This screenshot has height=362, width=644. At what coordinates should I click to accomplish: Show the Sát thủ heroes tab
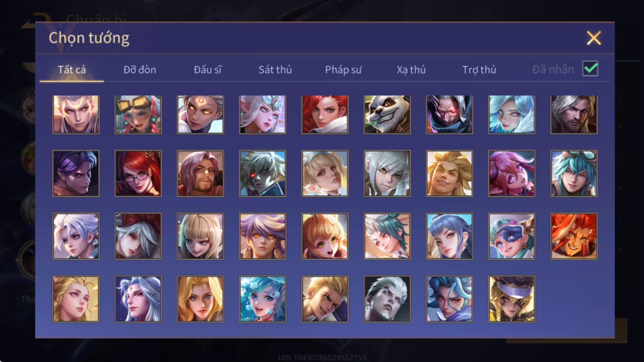tap(275, 70)
